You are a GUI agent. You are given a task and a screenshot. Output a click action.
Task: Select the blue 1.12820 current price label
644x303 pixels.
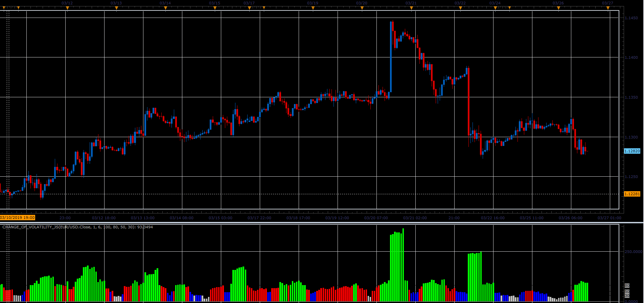point(632,151)
